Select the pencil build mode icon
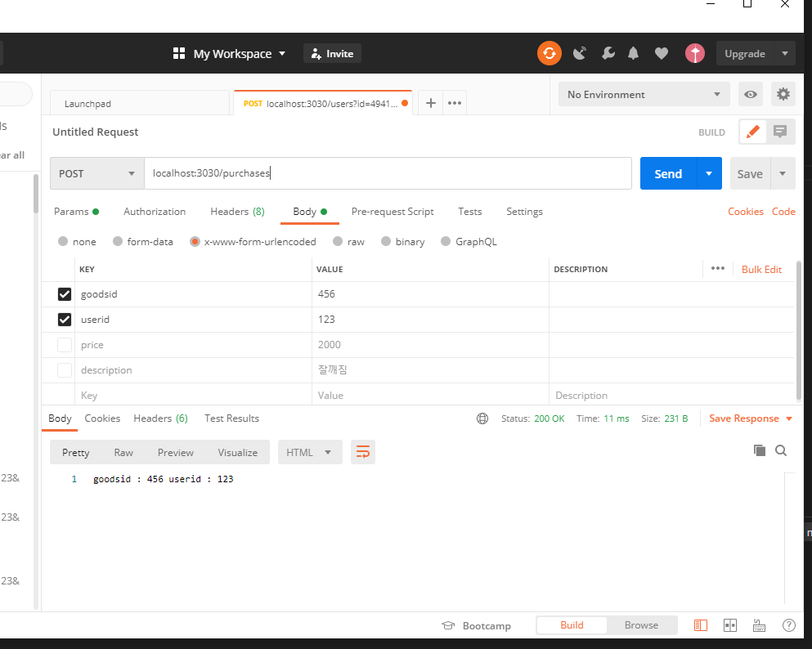 752,132
